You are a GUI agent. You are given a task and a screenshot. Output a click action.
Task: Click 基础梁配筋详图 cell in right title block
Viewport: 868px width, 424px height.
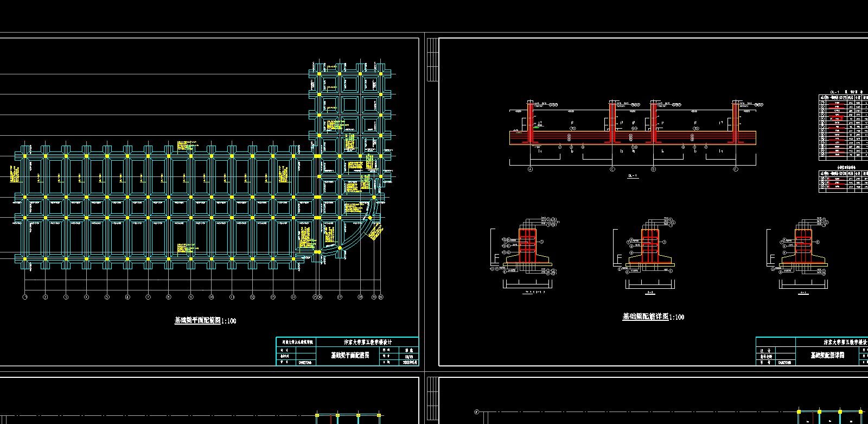[x=827, y=355]
